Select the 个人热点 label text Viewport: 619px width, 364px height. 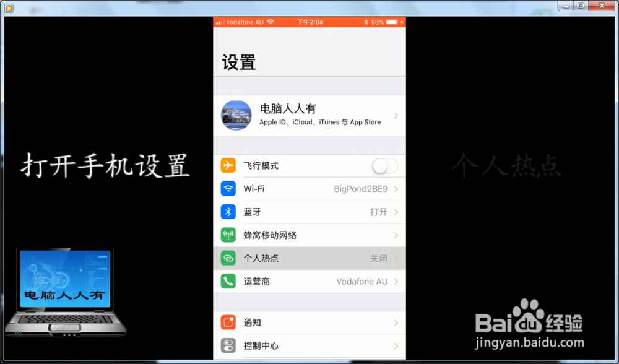[x=261, y=258]
